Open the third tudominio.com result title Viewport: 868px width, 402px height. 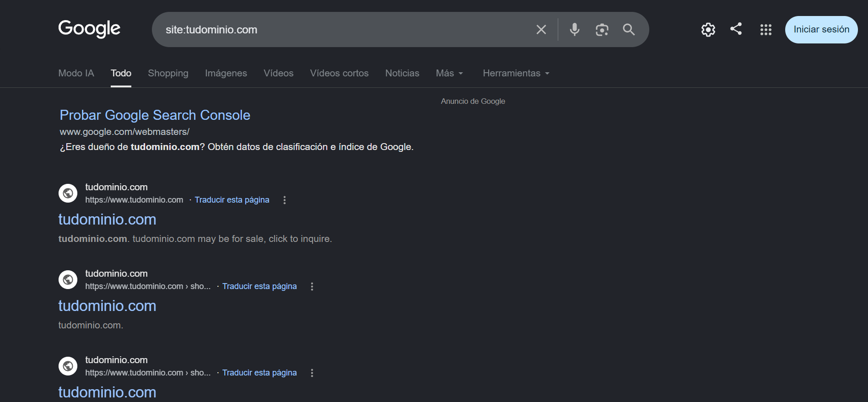coord(107,392)
